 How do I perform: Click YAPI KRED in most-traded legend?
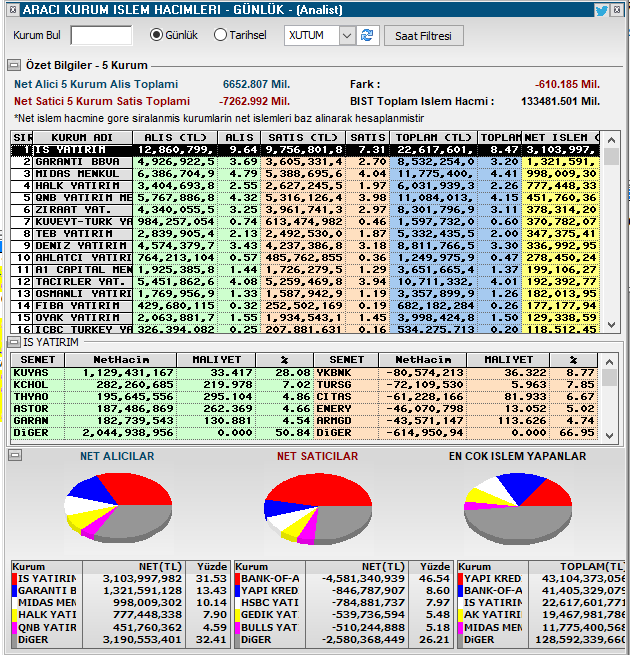[x=493, y=579]
